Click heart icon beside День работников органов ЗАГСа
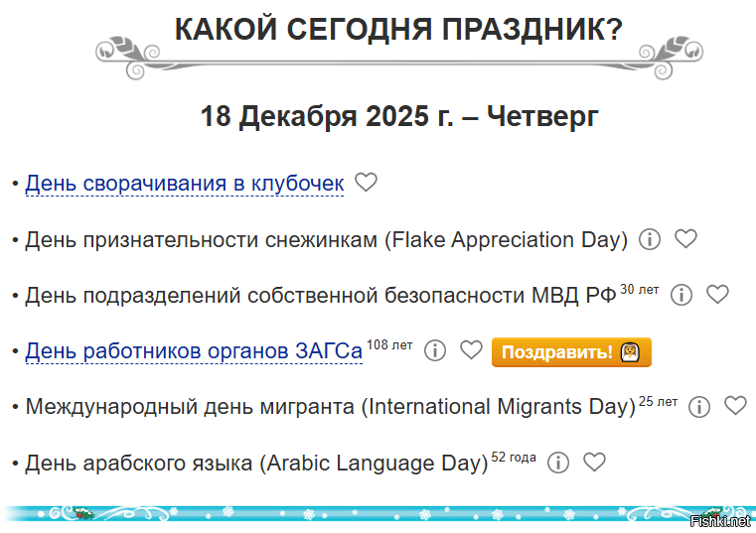This screenshot has height=533, width=756. 471,351
